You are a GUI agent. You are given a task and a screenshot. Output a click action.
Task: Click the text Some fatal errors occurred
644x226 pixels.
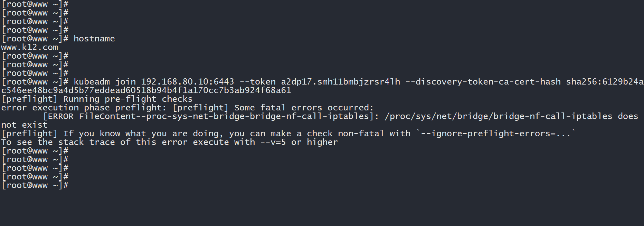point(304,108)
